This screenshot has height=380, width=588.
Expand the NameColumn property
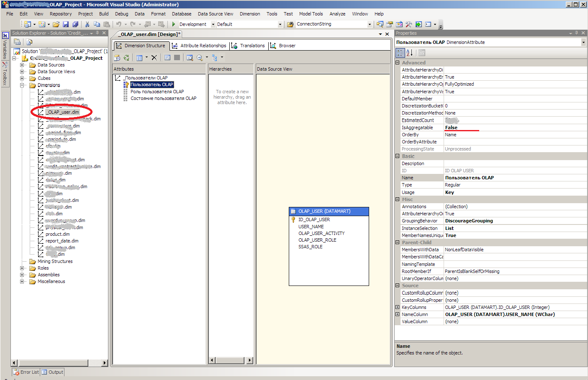398,314
